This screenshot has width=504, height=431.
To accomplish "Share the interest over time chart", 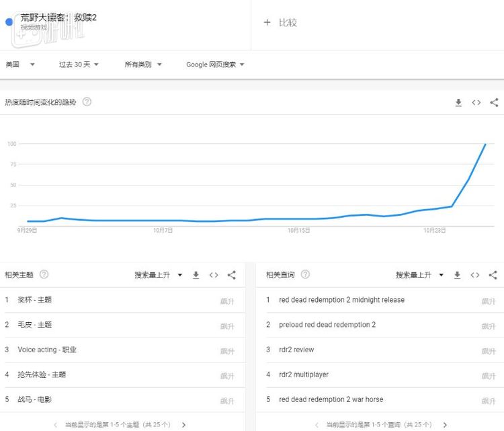I will pos(494,102).
